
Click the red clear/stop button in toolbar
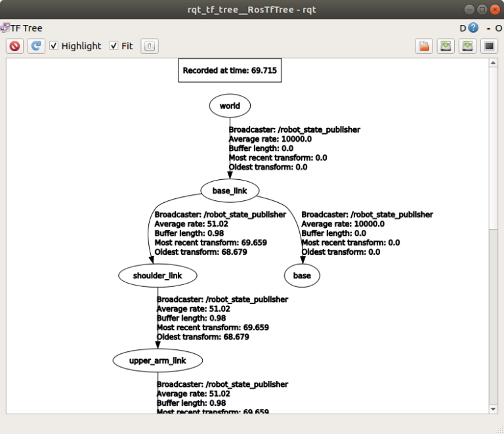pyautogui.click(x=15, y=46)
